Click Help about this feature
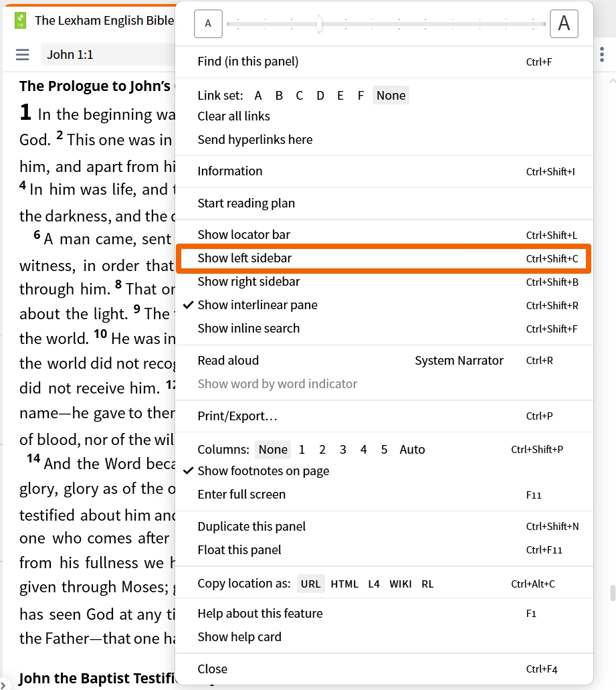616x690 pixels. [385, 614]
